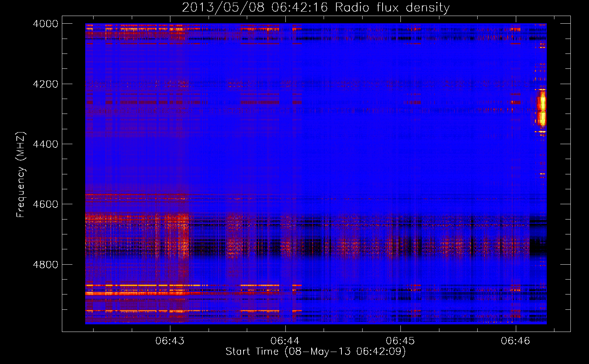The image size is (589, 364).
Task: Click the 'Start Time (08-May-13 06:42:09)' axis title
Action: (x=316, y=352)
